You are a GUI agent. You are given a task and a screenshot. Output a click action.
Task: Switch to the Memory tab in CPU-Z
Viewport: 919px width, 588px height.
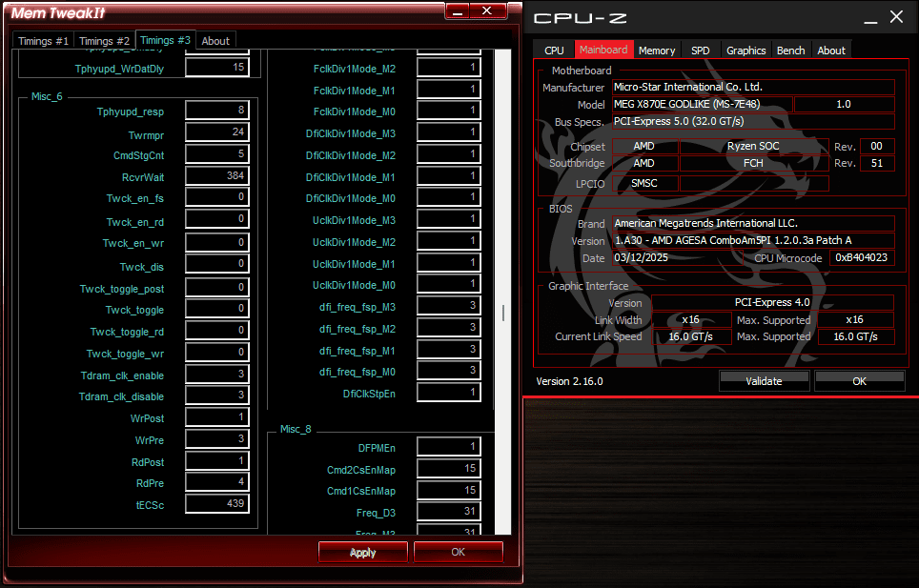tap(657, 51)
